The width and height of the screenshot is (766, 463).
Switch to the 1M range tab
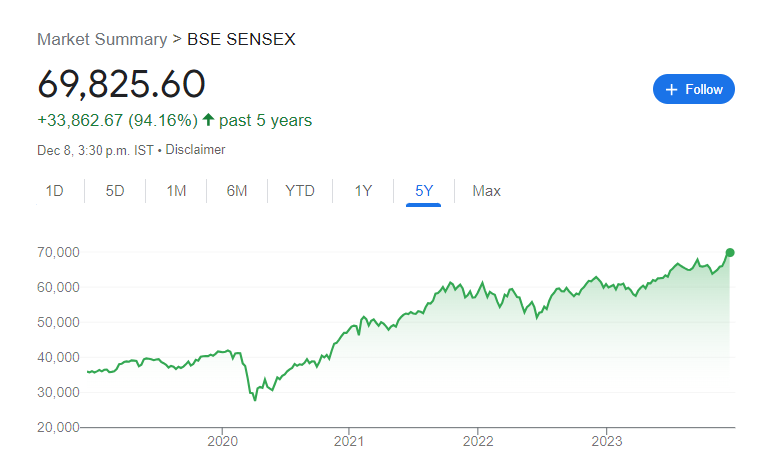[176, 190]
